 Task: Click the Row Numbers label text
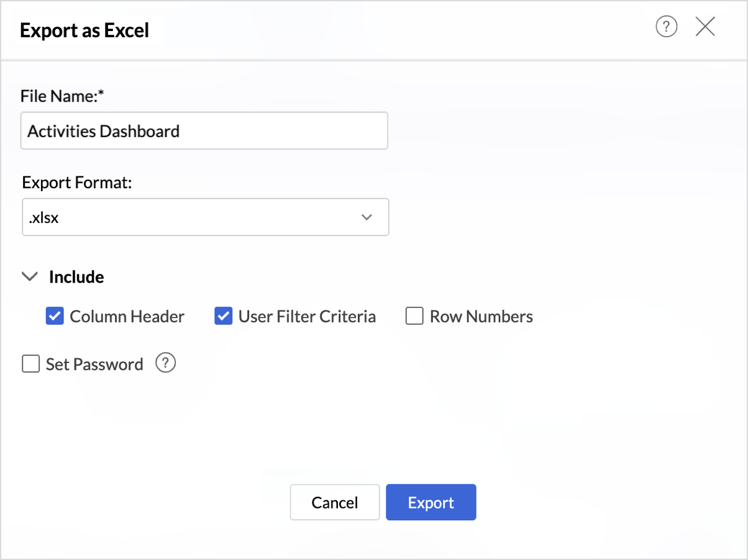coord(481,317)
